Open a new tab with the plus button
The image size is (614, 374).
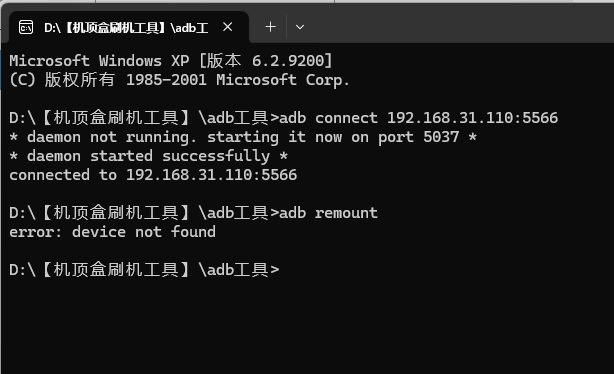[x=270, y=27]
